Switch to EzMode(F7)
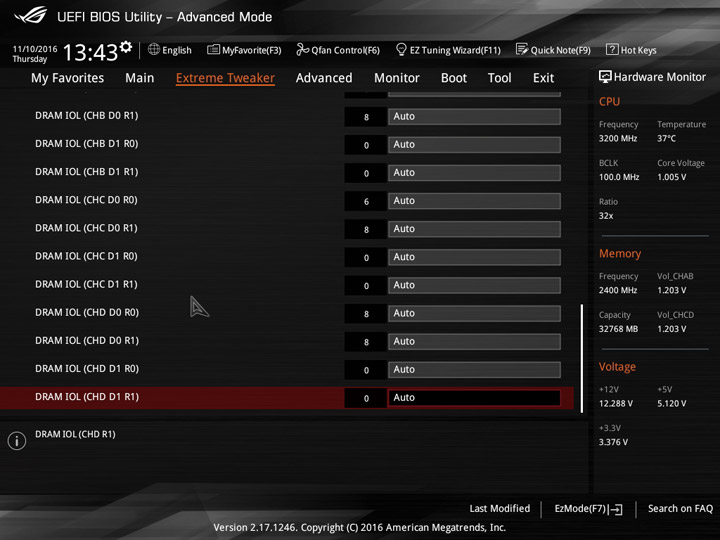 coord(581,509)
